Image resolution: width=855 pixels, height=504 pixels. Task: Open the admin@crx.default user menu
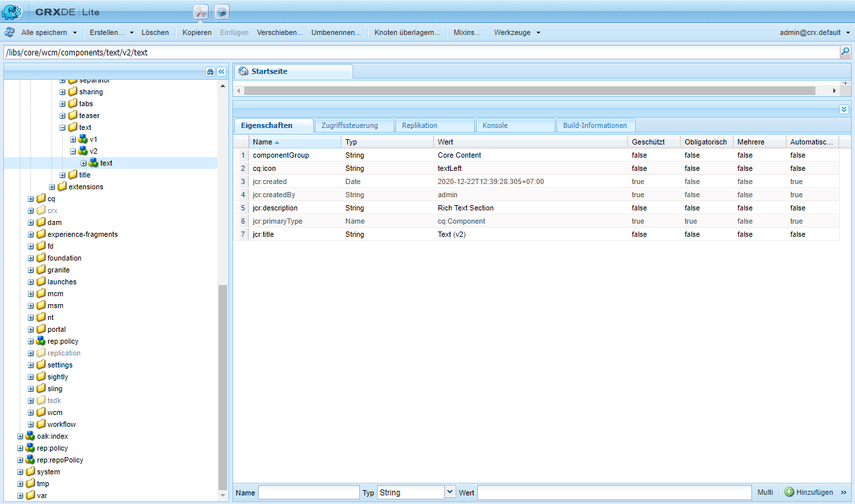tap(815, 32)
